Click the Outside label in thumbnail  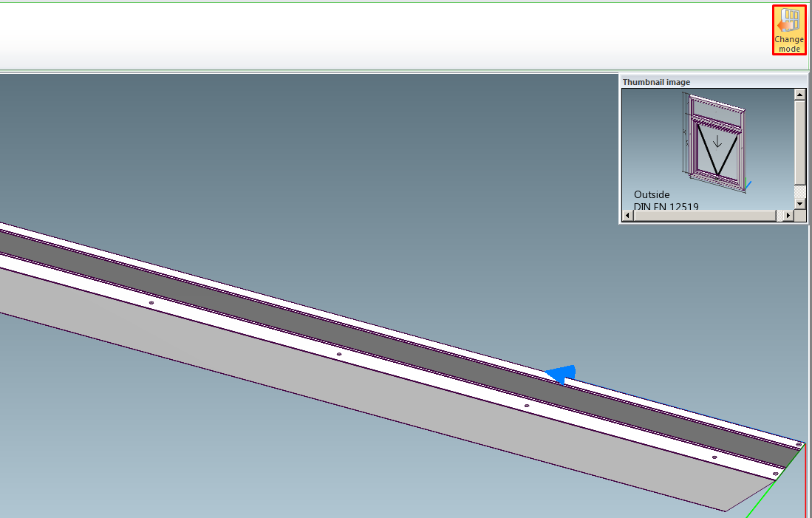pos(652,195)
